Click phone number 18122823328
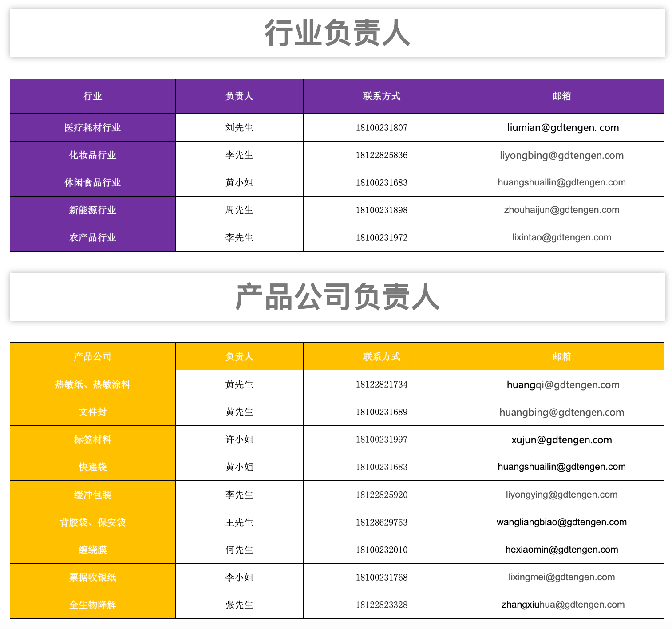Image resolution: width=672 pixels, height=629 pixels. (382, 605)
